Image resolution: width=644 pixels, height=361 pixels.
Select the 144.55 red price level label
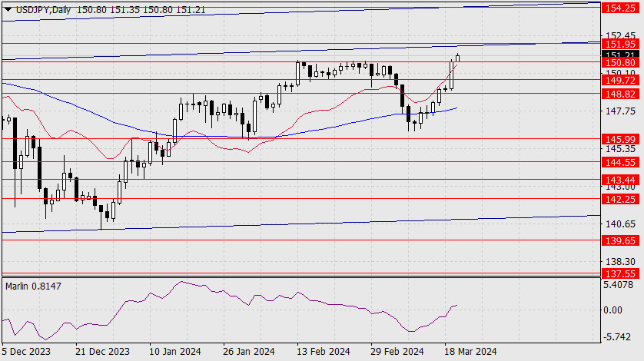[x=620, y=162]
